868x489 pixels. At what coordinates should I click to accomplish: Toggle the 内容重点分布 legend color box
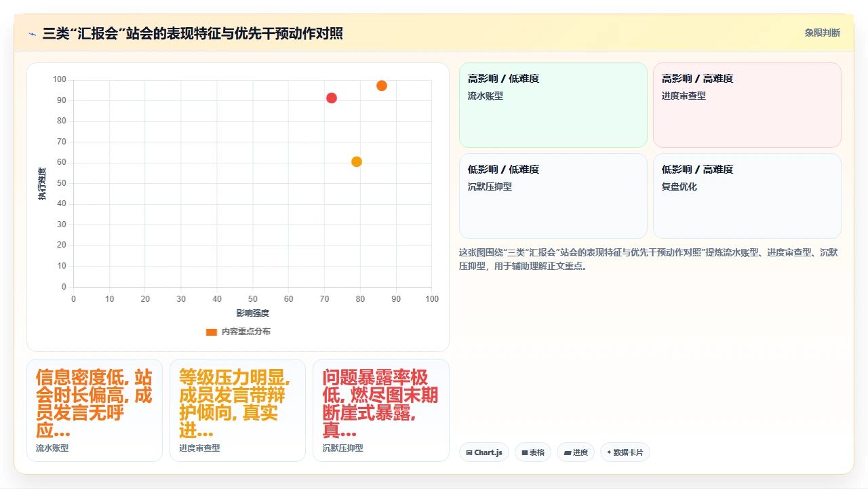point(212,332)
